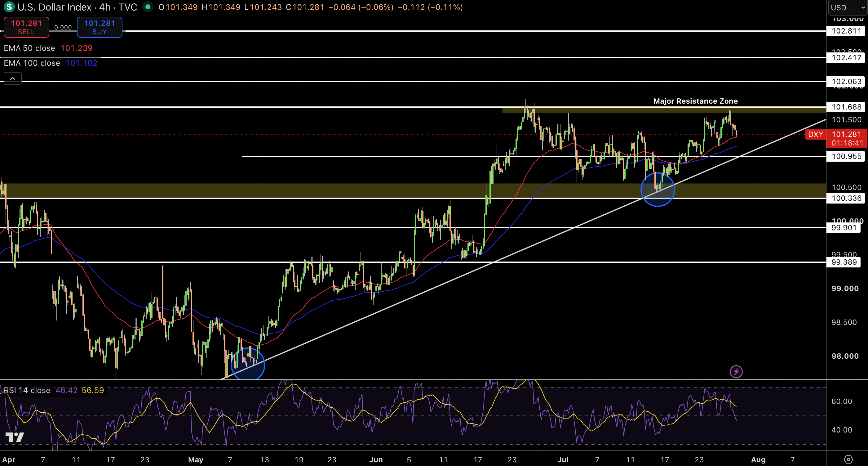
Task: Click the May label on the time axis
Action: [195, 459]
